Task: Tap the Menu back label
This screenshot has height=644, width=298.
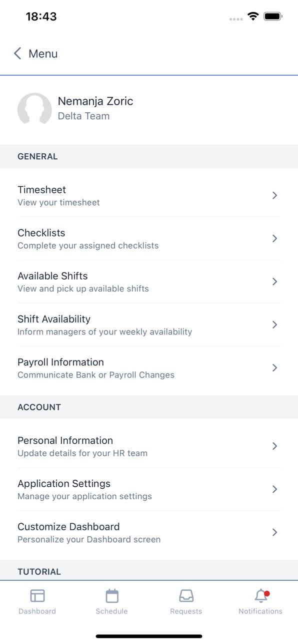Action: tap(43, 53)
